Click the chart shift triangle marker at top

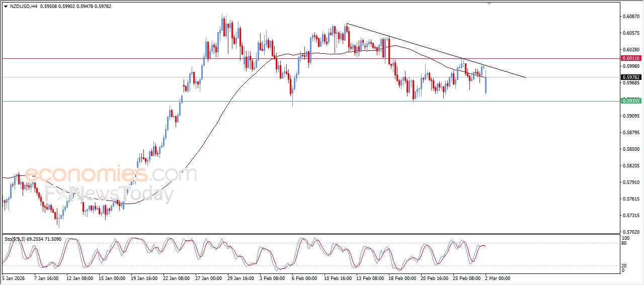489,4
